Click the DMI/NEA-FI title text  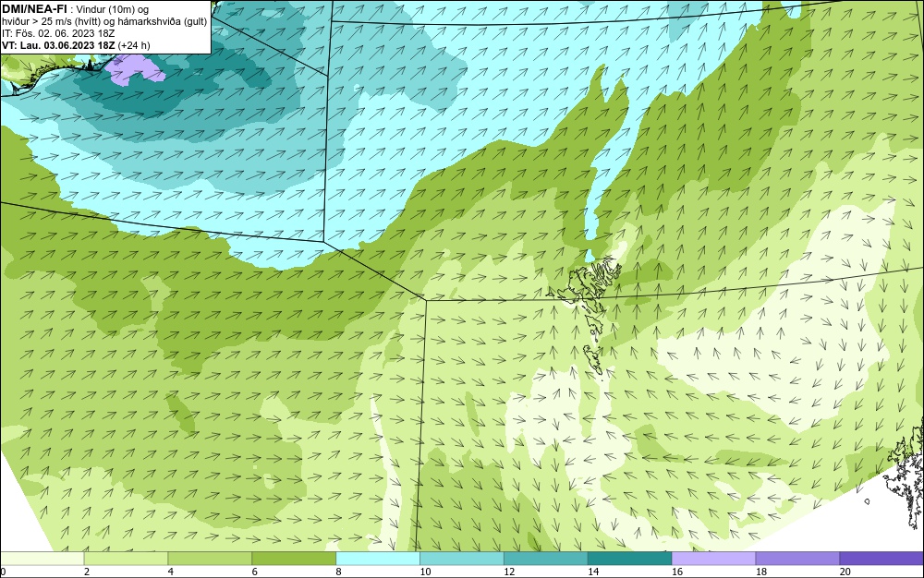tap(34, 8)
